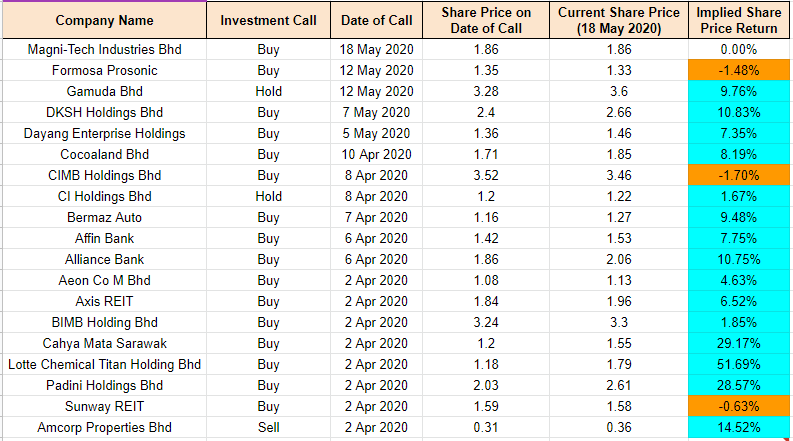Viewport: 793px width, 441px height.
Task: Click the orange -1.48% return cell
Action: [x=739, y=70]
